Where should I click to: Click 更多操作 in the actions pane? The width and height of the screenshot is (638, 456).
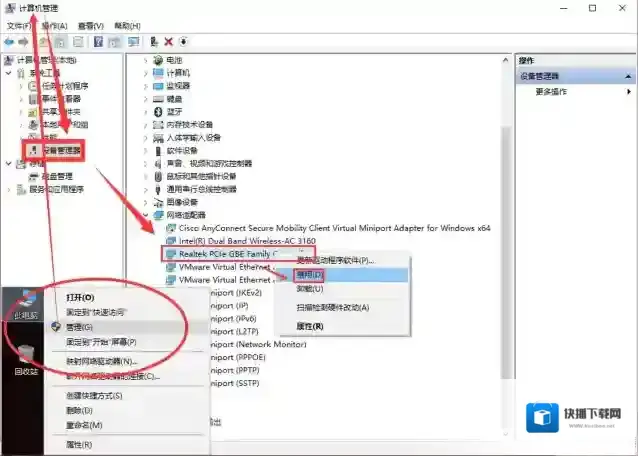[x=551, y=92]
